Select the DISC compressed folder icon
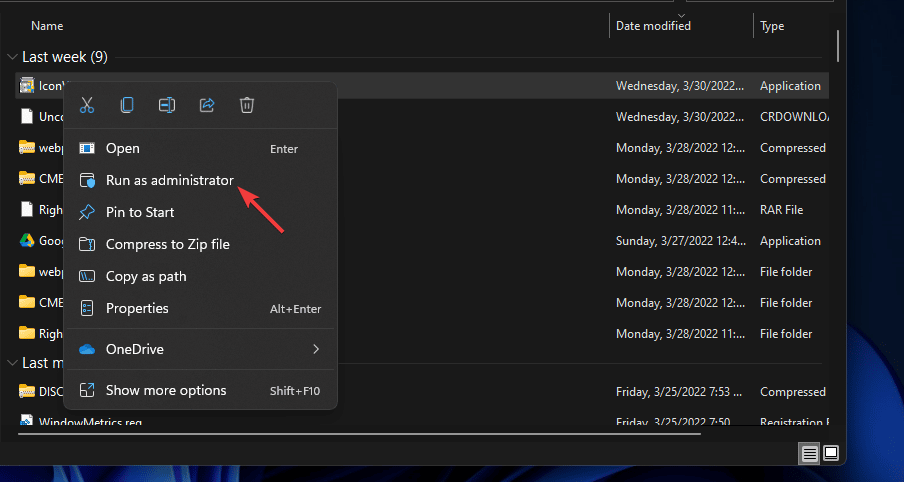The width and height of the screenshot is (904, 482). (x=27, y=391)
